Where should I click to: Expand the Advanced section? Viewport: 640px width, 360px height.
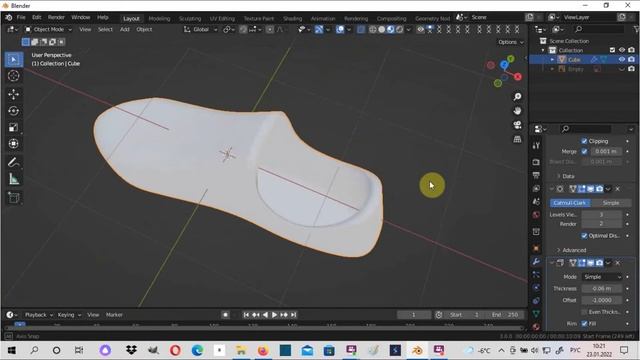tap(571, 250)
